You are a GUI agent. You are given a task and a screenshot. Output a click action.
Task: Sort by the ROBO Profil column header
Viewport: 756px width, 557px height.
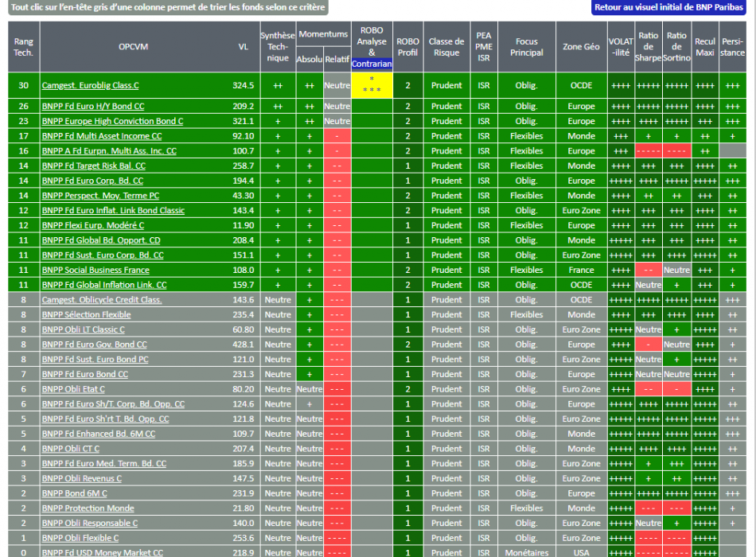(x=408, y=47)
